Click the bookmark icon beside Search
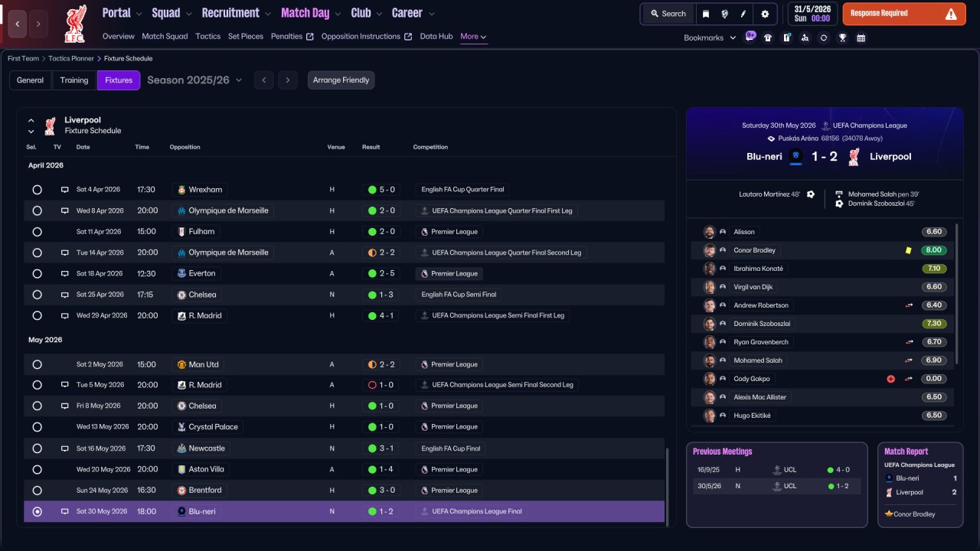This screenshot has width=980, height=551. coord(706,14)
